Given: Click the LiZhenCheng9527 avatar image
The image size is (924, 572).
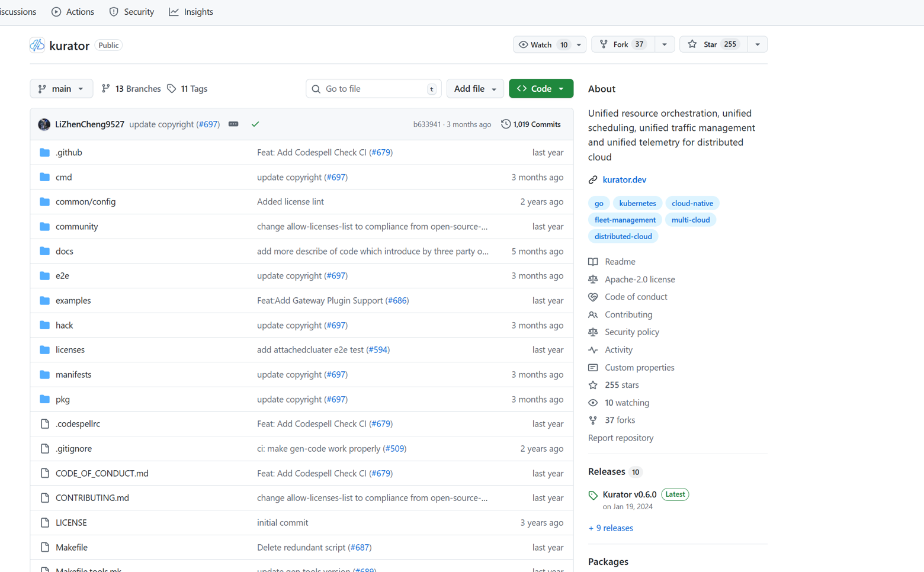Looking at the screenshot, I should tap(44, 124).
